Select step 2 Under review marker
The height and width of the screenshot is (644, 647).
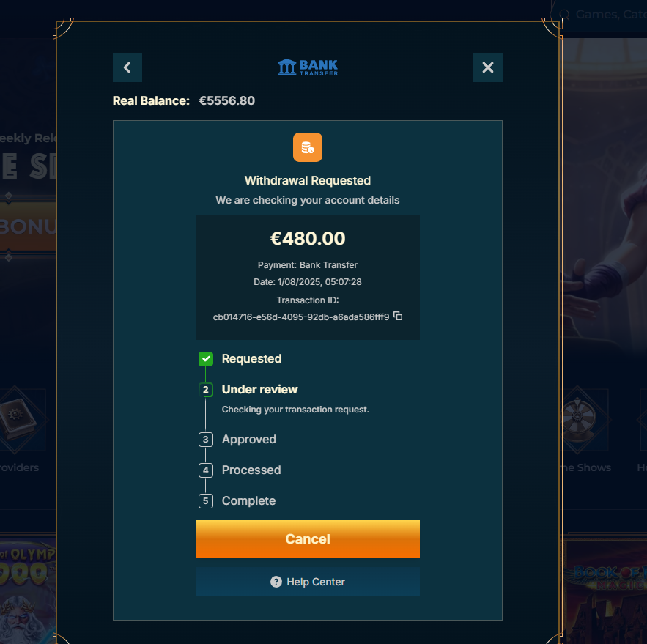click(x=205, y=390)
